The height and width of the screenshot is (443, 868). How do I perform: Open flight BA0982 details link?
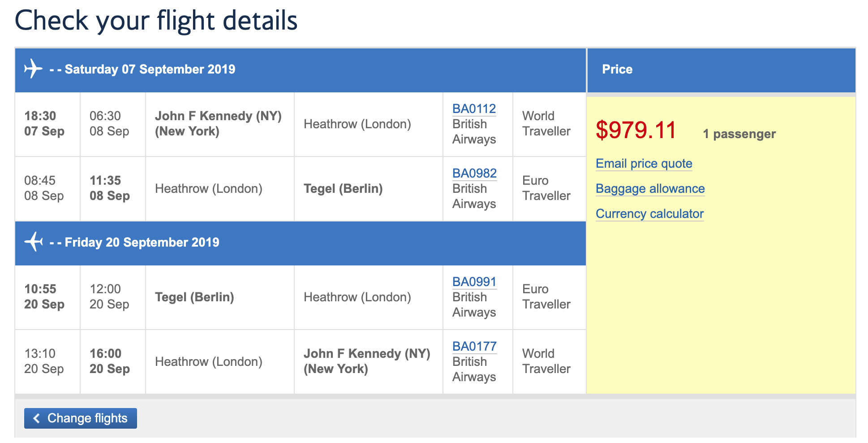[473, 173]
